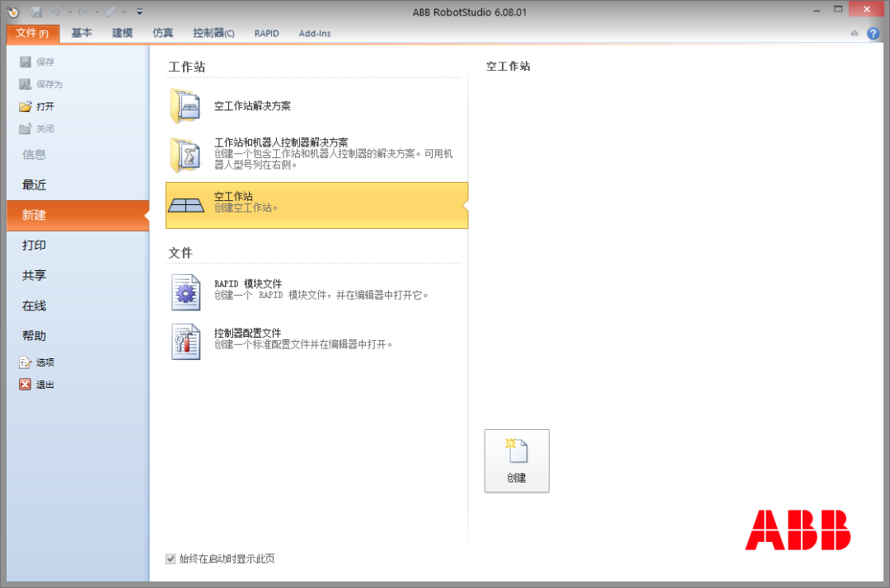This screenshot has width=890, height=588.
Task: Click the 打开 folder icon in sidebar
Action: 26,106
